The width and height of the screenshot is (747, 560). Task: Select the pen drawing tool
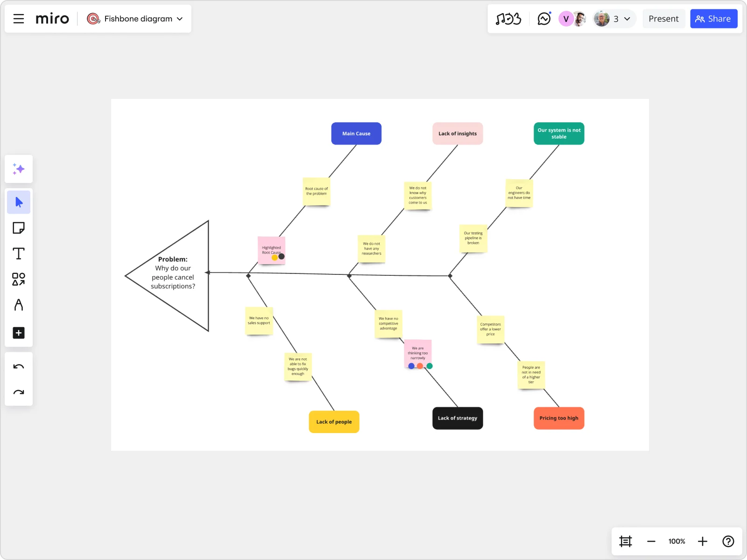(19, 305)
